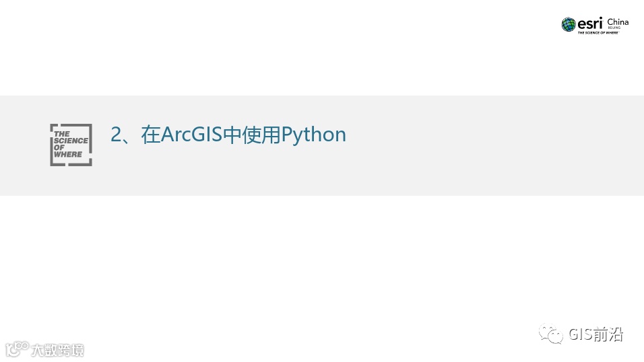Click the 大数跨境 watermark text

pyautogui.click(x=57, y=350)
